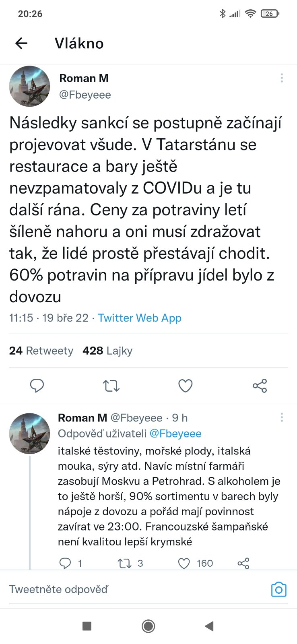Share the main tweet
Image resolution: width=297 pixels, height=644 pixels.
260,386
